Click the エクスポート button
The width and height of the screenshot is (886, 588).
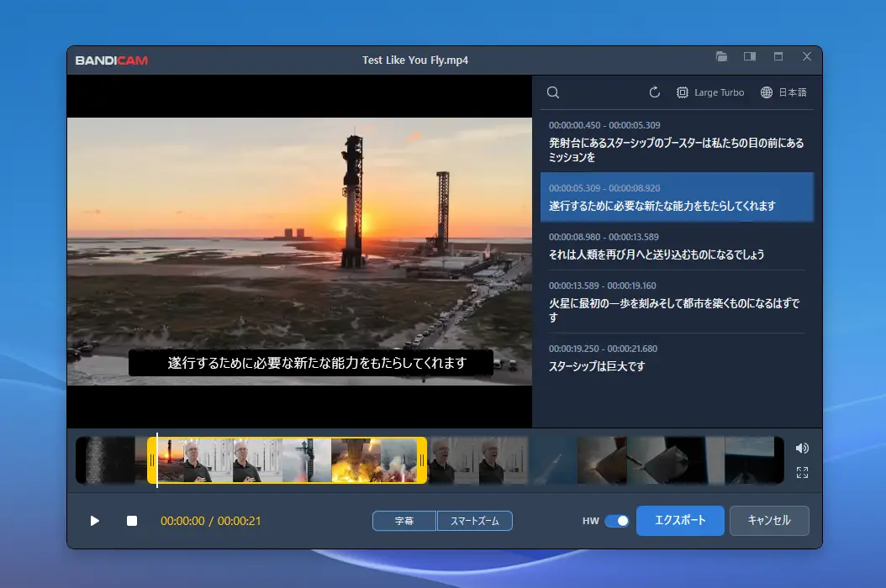point(680,520)
